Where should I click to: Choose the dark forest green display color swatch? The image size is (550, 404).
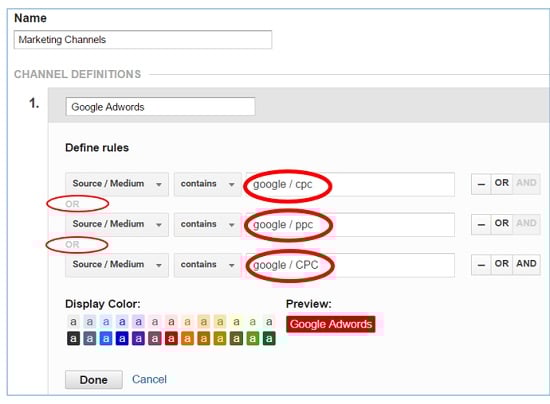point(269,339)
